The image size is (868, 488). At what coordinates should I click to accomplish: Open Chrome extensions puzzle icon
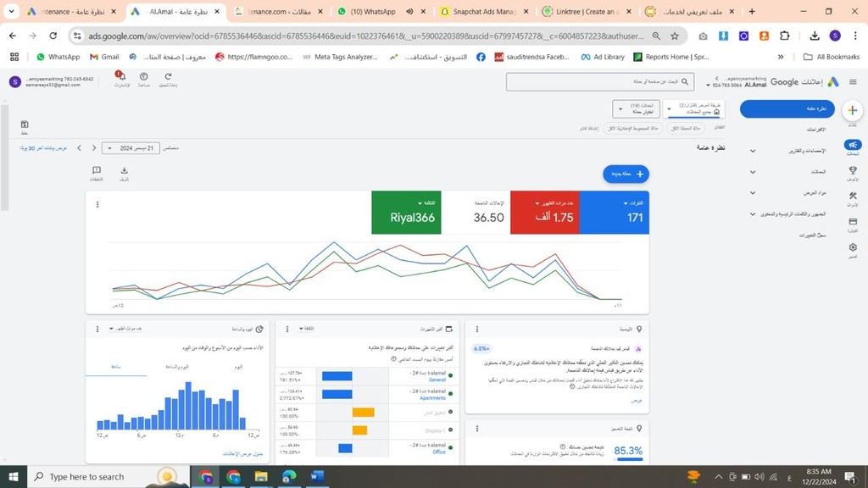point(784,36)
